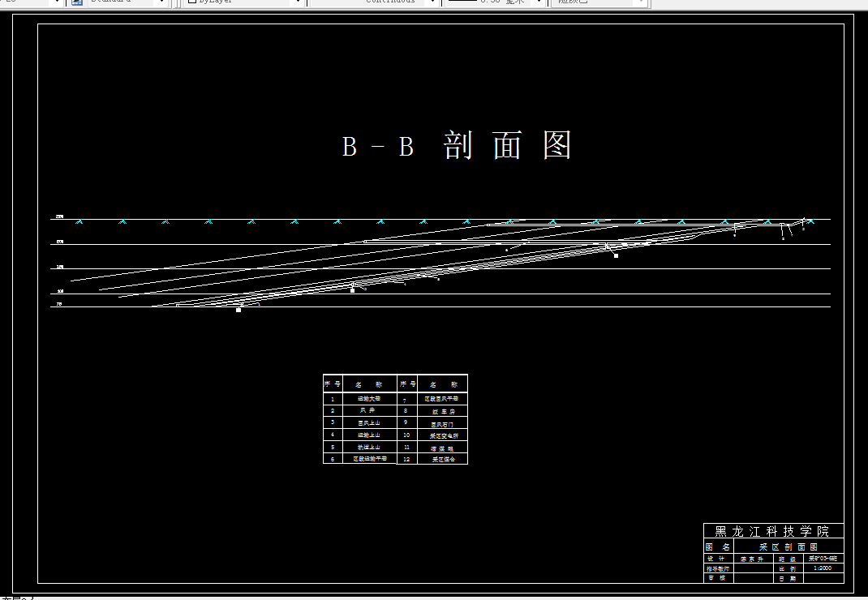Click legend number 10 cell

pos(406,435)
